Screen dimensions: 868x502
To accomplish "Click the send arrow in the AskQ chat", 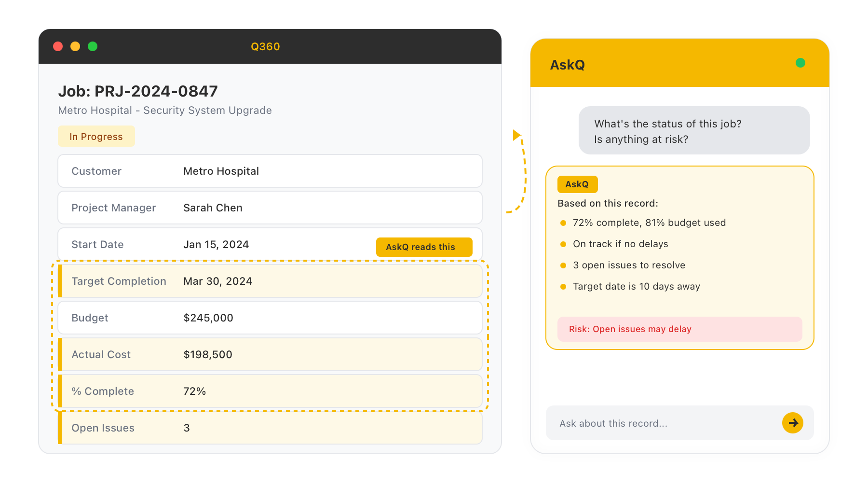I will point(792,423).
